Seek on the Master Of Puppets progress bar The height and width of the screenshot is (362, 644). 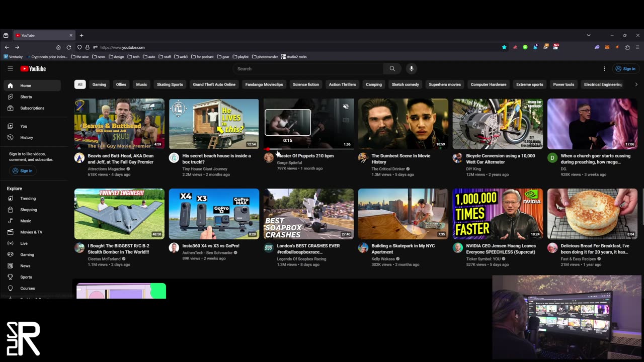click(309, 149)
